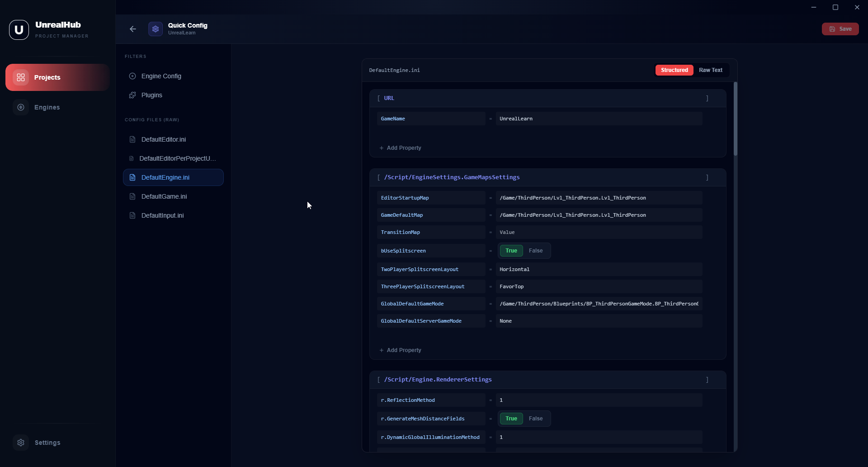Set bUseSplitscreen to True
Viewport: 868px width, 467px height.
point(511,251)
